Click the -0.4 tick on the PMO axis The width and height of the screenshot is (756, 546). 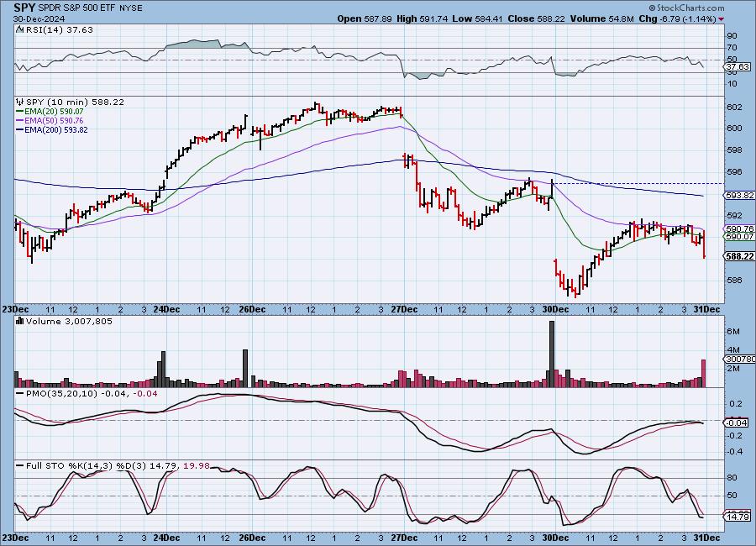click(735, 452)
